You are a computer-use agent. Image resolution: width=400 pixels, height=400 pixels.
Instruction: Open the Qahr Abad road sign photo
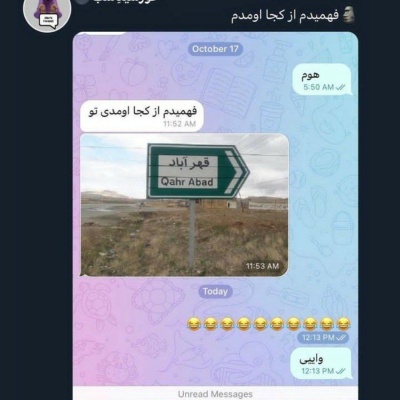click(184, 205)
